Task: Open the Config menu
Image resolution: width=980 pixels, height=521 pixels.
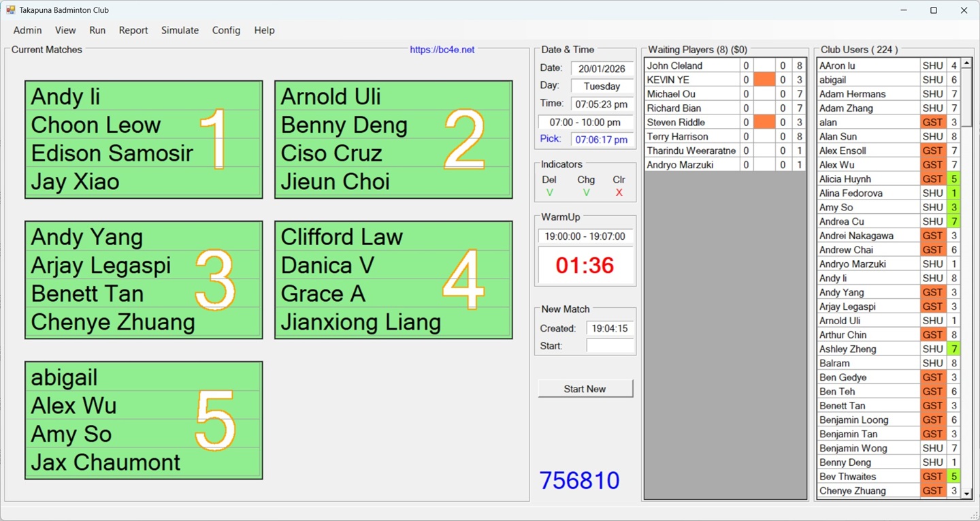Action: [226, 30]
